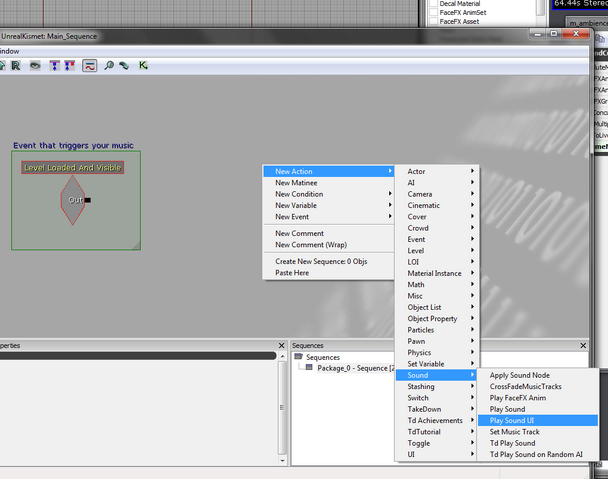Image resolution: width=608 pixels, height=479 pixels.
Task: Select New Comment menu entry
Action: (x=328, y=233)
